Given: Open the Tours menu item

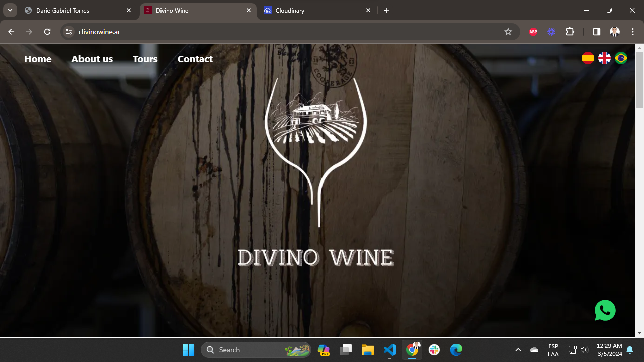Looking at the screenshot, I should [x=145, y=59].
